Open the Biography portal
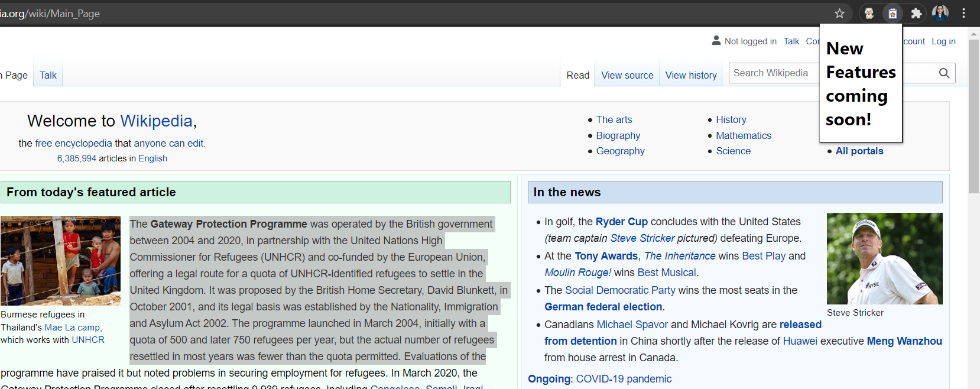980x389 pixels. [618, 135]
